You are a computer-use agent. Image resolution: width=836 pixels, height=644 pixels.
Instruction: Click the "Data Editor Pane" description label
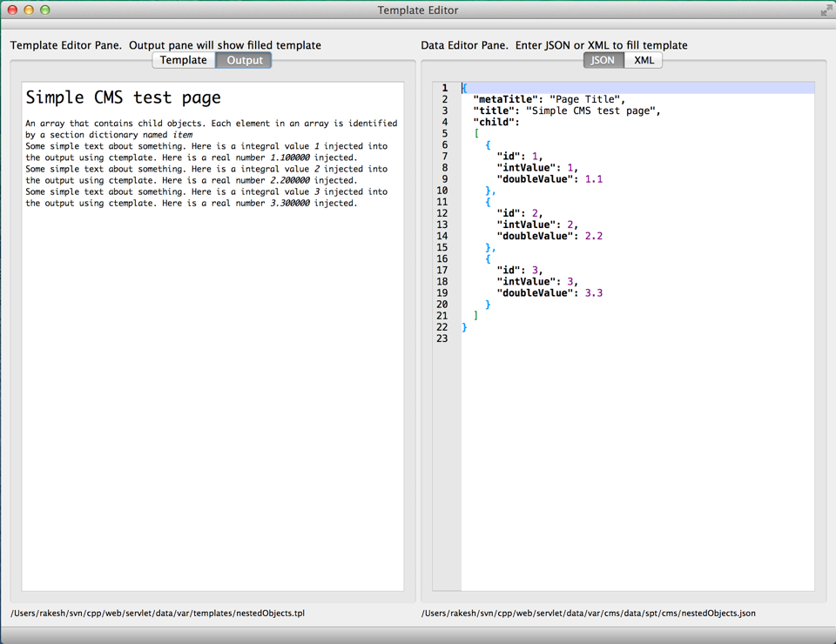555,45
